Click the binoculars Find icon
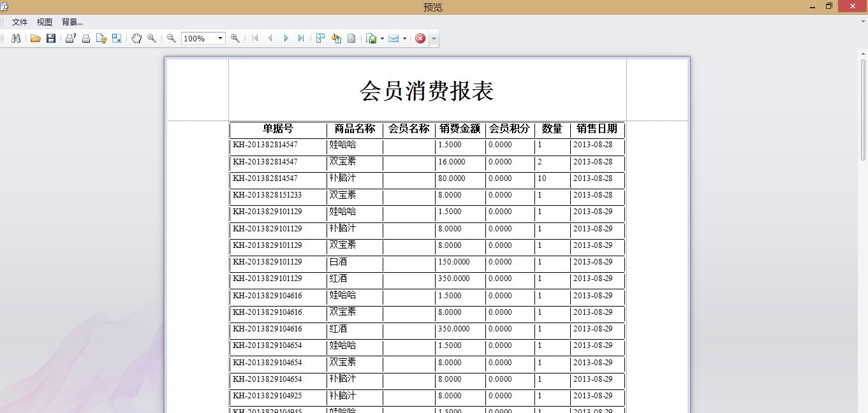 point(16,38)
